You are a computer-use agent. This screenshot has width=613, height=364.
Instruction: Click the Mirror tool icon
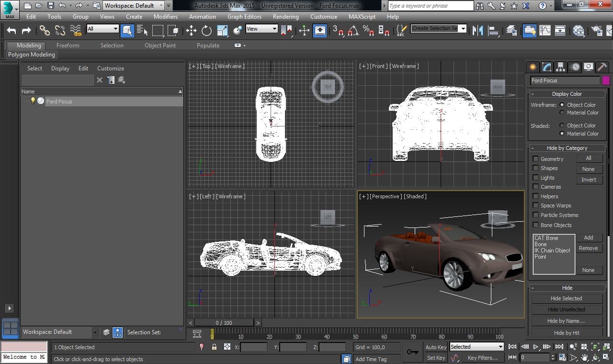coord(477,31)
